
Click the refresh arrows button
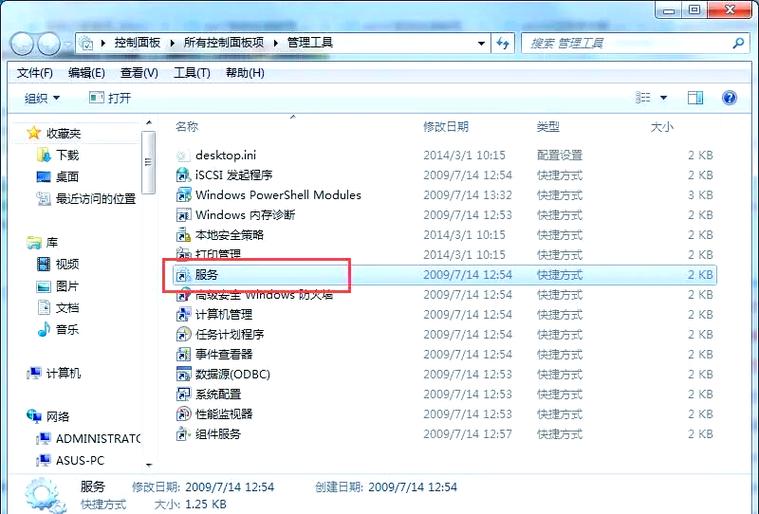pyautogui.click(x=503, y=44)
